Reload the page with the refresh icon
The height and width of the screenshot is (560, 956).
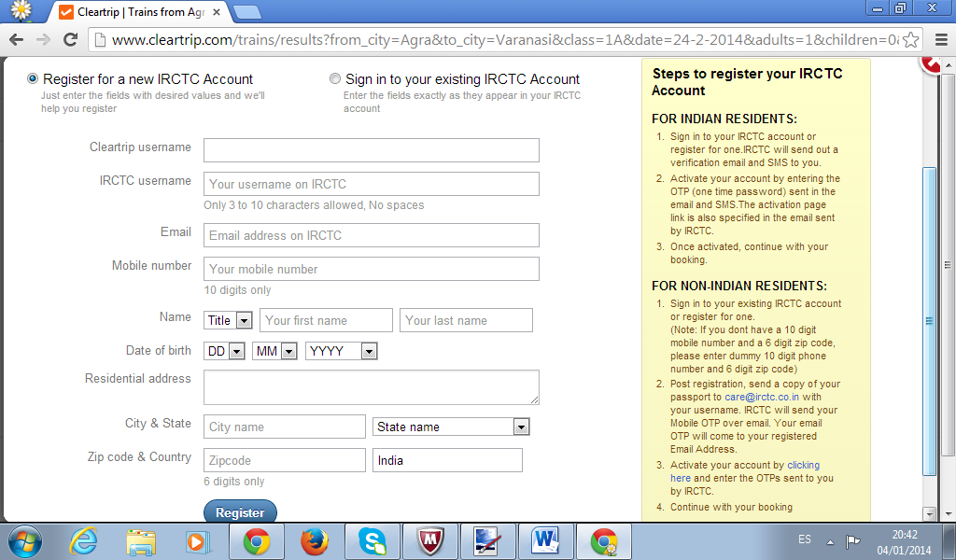pyautogui.click(x=71, y=39)
